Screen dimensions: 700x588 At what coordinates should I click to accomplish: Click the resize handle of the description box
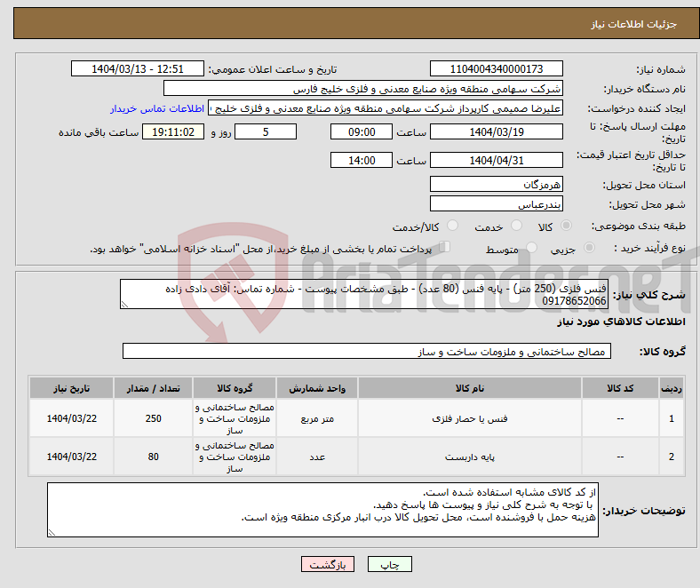click(124, 305)
